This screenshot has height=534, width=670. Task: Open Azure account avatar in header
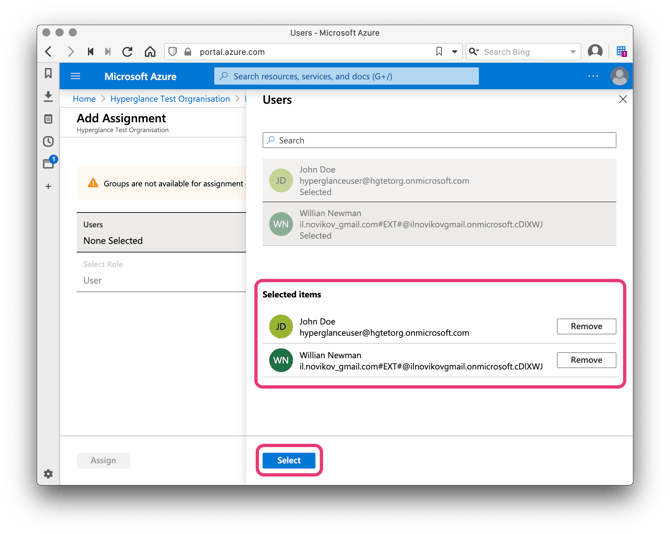coord(619,76)
